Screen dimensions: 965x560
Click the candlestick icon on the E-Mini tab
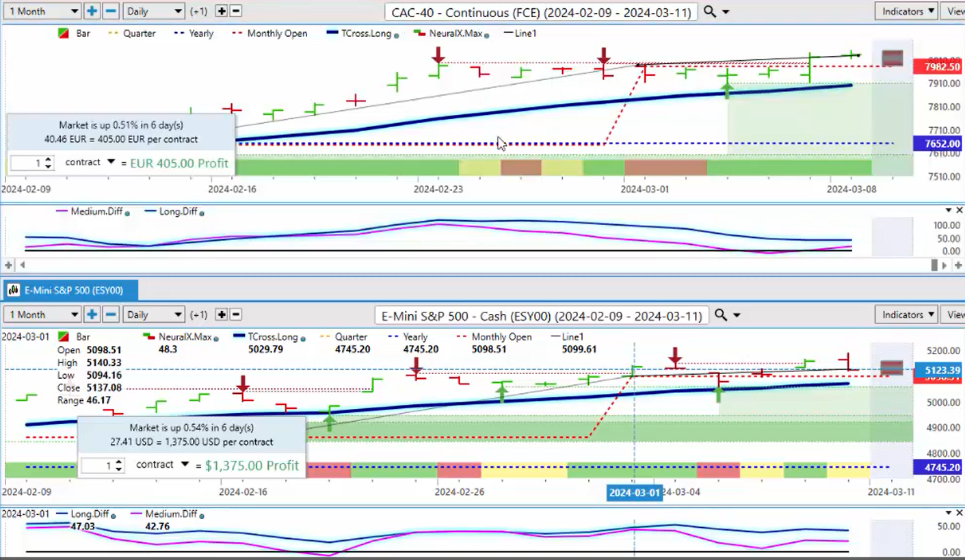point(13,290)
